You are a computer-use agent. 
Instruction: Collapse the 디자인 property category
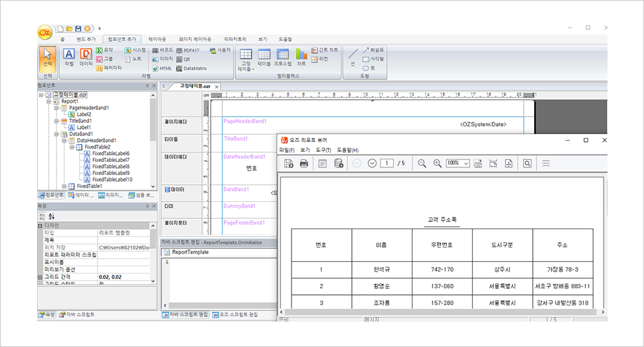[x=40, y=226]
